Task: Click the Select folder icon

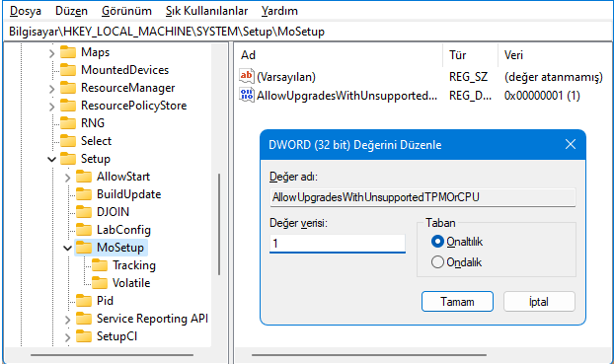Action: click(x=68, y=140)
